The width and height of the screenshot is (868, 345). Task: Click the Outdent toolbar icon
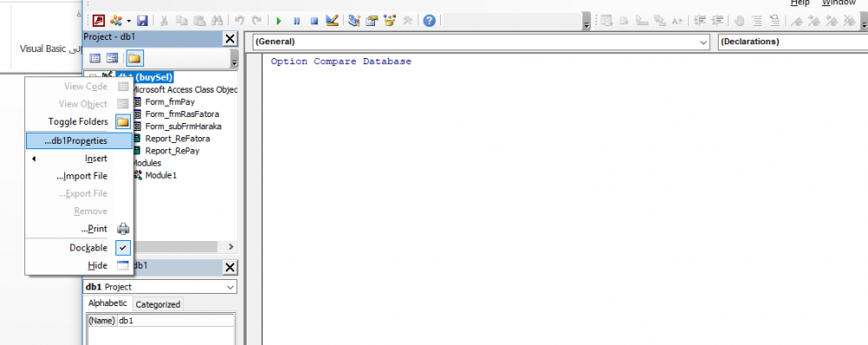pos(718,21)
